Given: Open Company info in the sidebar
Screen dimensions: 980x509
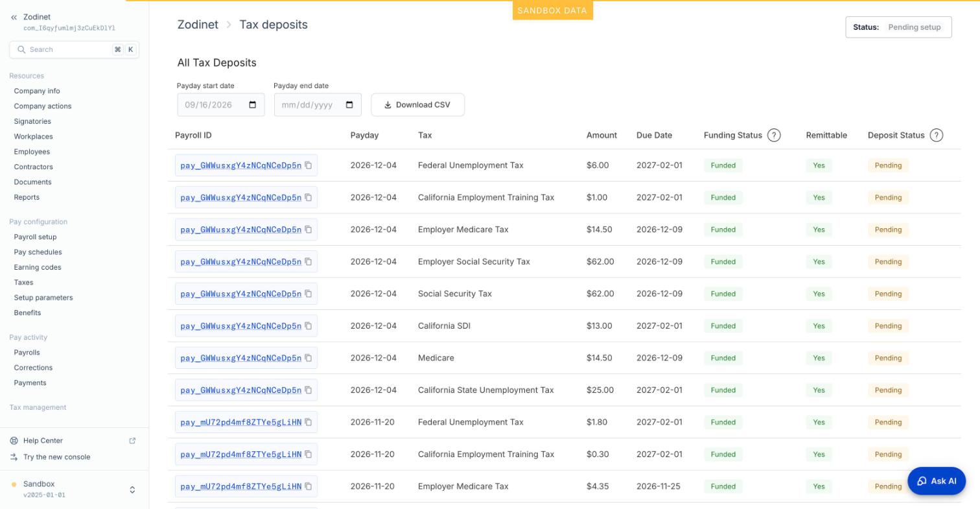Looking at the screenshot, I should point(37,91).
